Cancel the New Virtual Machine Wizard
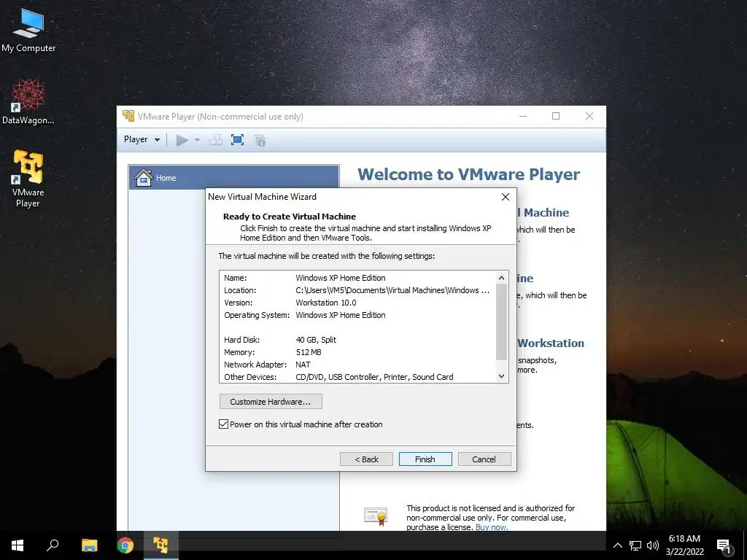This screenshot has width=747, height=560. coord(484,459)
